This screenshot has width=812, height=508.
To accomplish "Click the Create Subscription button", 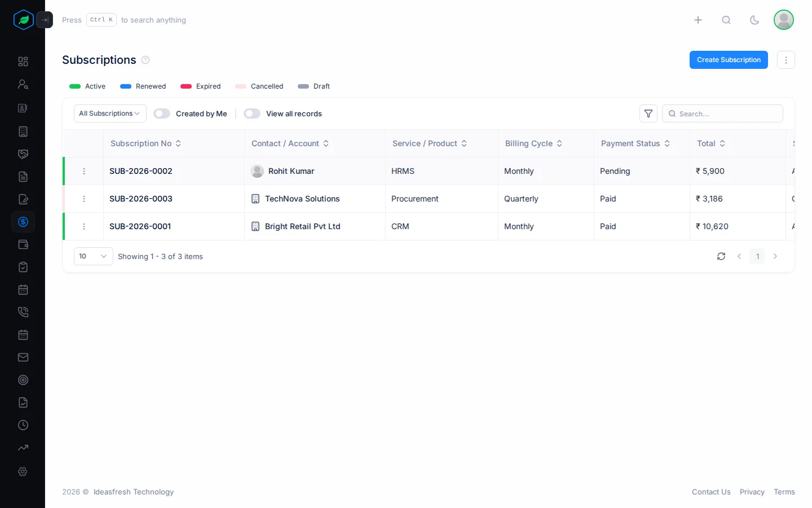I will pyautogui.click(x=729, y=60).
